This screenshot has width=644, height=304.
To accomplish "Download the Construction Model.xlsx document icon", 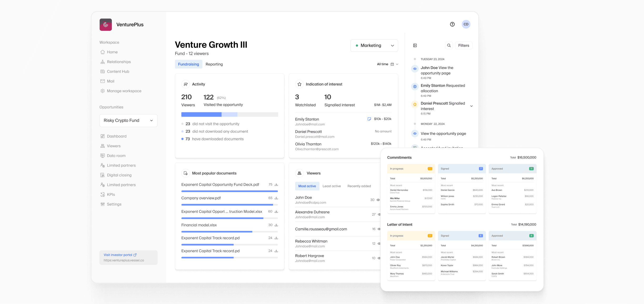I will (276, 212).
